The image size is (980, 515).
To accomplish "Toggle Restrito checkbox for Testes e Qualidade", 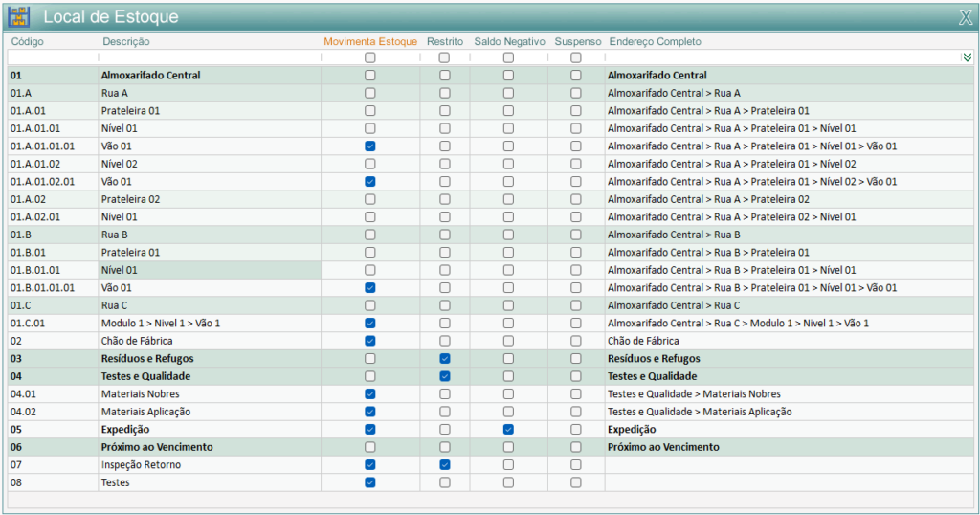I will pos(444,376).
